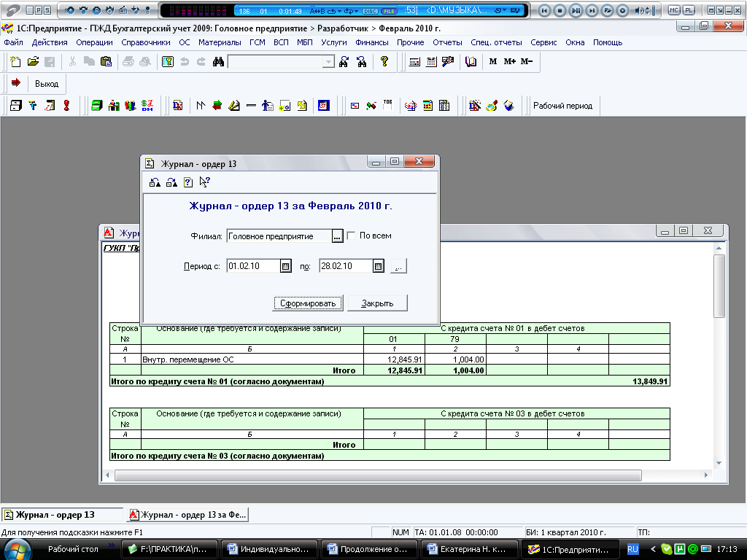Open the Сервис menu
Image resolution: width=747 pixels, height=560 pixels.
tap(543, 42)
